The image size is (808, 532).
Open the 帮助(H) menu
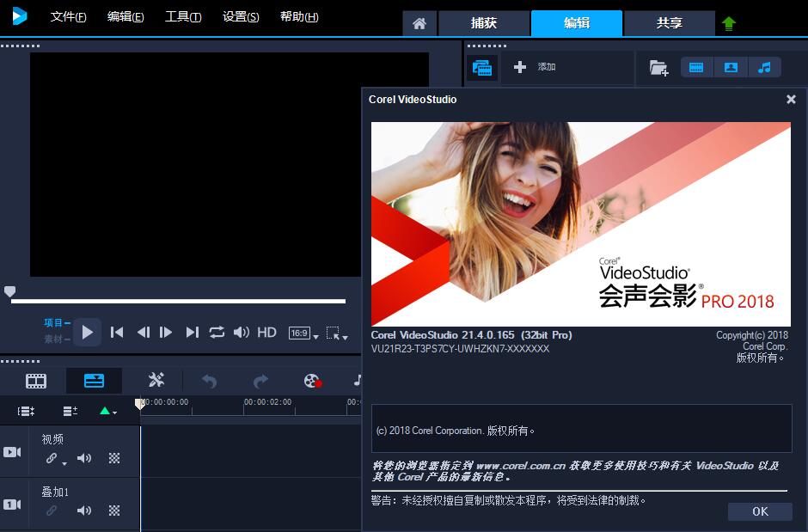pos(299,17)
